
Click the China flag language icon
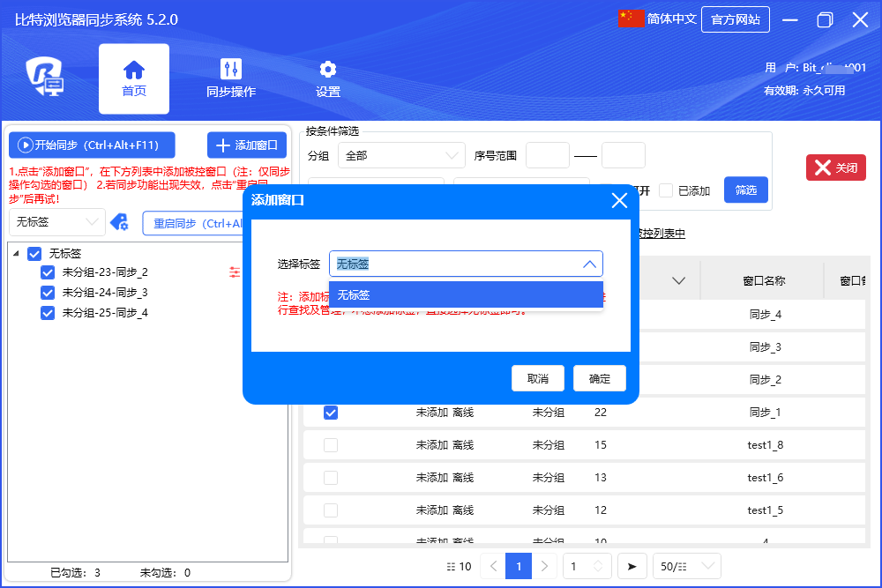tap(632, 19)
